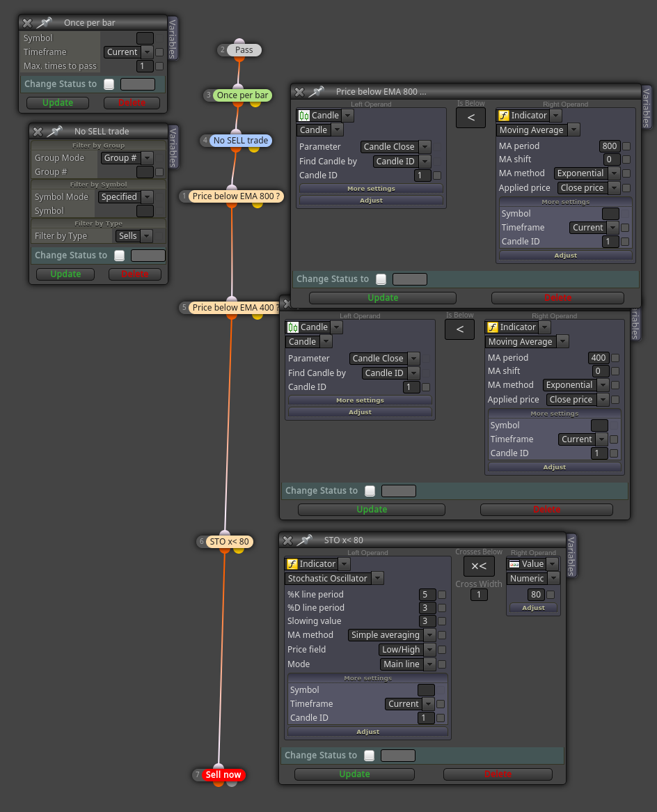Click the Is Below operator button in EMA 800
657x812 pixels.
point(470,118)
